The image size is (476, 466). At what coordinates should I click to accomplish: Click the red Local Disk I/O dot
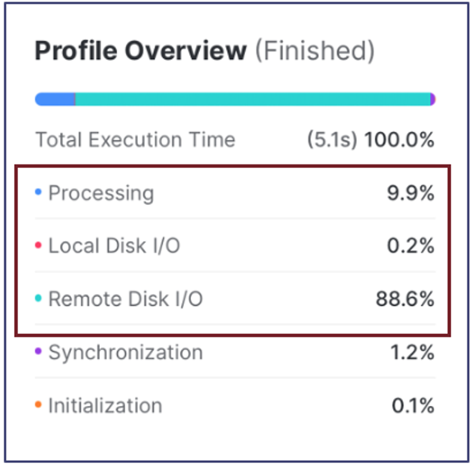(38, 245)
